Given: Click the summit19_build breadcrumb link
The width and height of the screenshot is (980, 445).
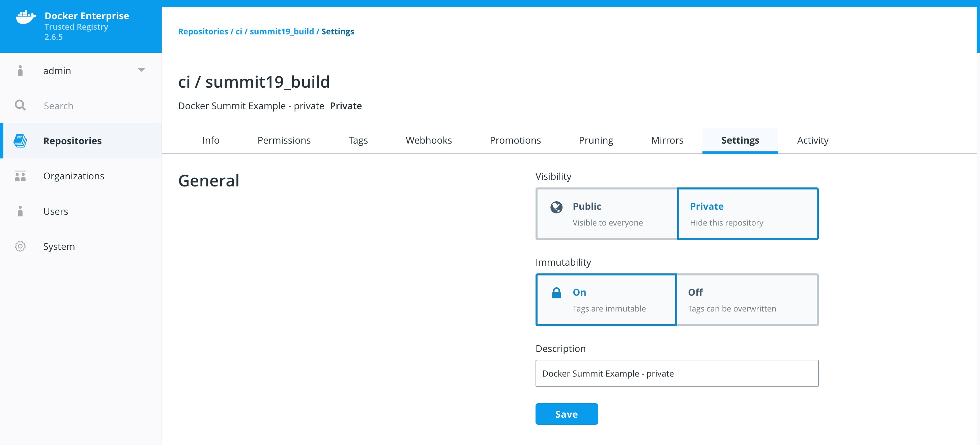Looking at the screenshot, I should pos(282,32).
